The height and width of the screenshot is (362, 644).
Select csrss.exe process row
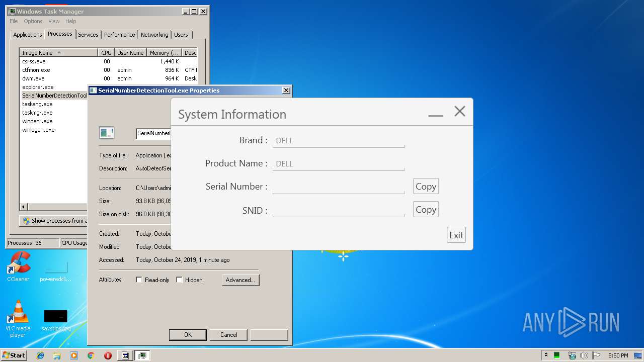108,61
